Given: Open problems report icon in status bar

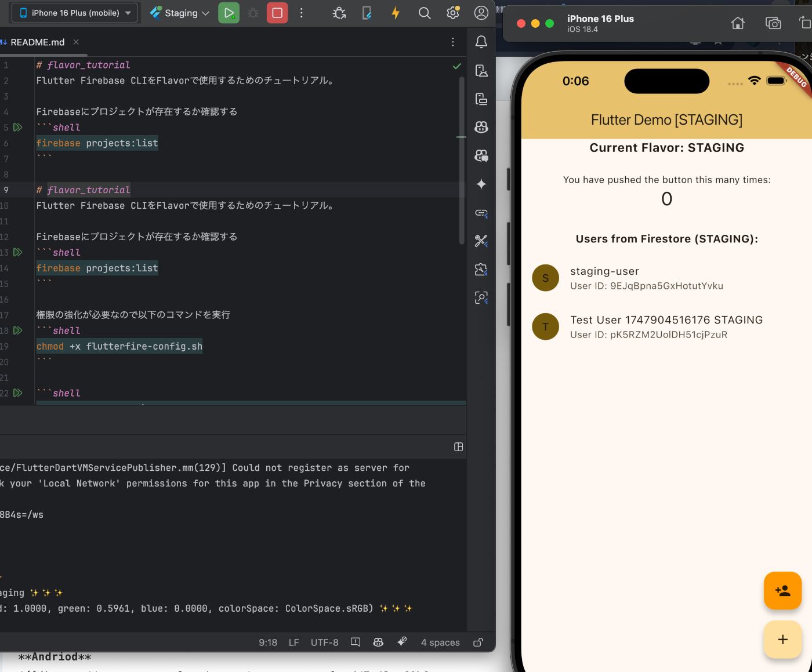Looking at the screenshot, I should (356, 642).
